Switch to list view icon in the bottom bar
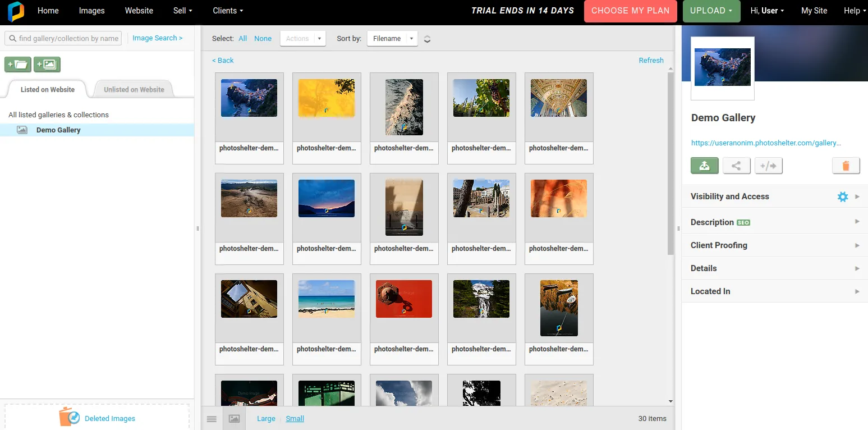The image size is (868, 430). tap(212, 419)
